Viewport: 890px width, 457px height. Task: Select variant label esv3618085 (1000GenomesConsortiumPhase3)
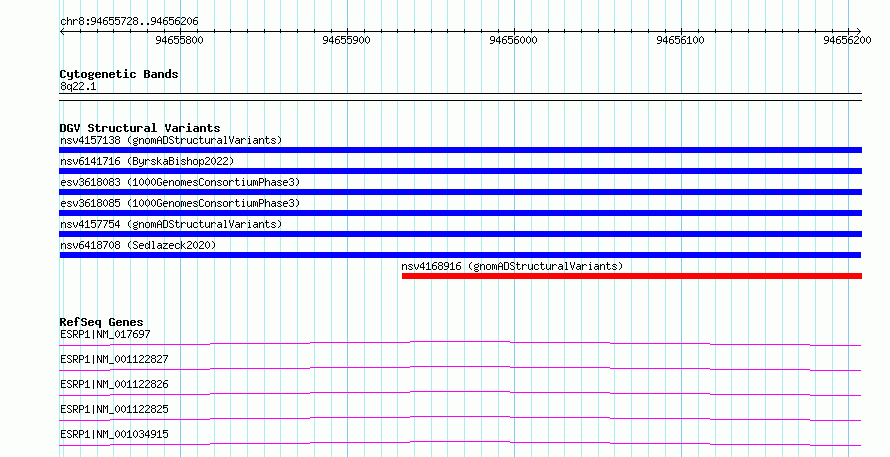click(x=180, y=203)
